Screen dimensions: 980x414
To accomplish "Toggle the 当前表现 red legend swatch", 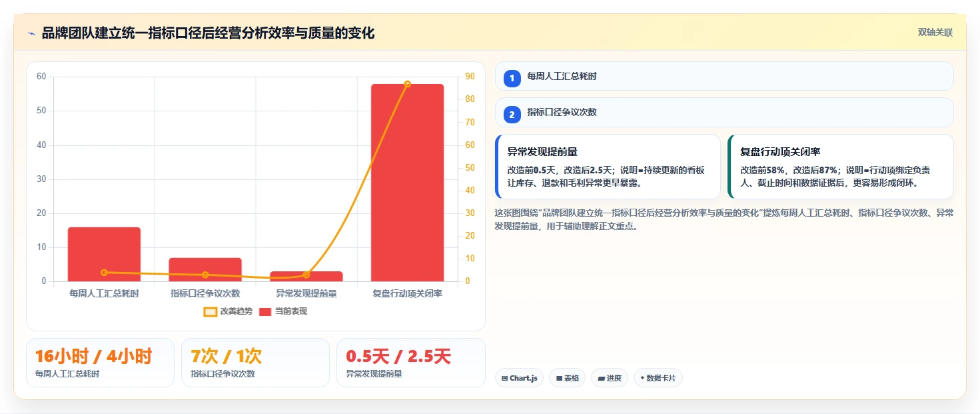I will (x=264, y=311).
